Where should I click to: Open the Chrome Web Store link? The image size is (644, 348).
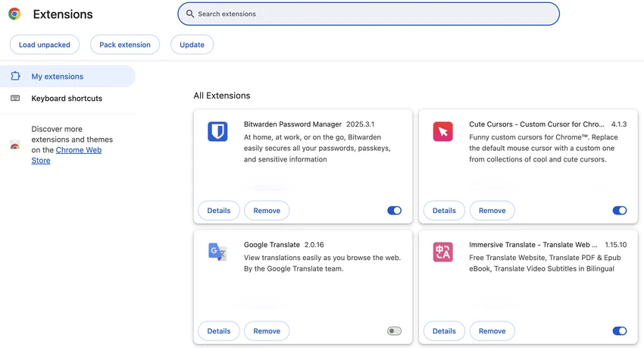(x=67, y=155)
